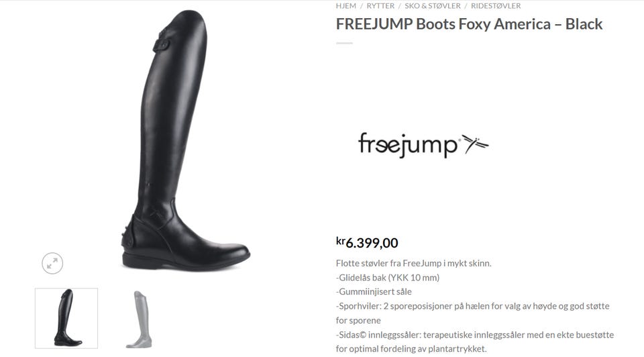Open the fullscreen image zoom icon
This screenshot has width=644, height=357.
(x=52, y=263)
